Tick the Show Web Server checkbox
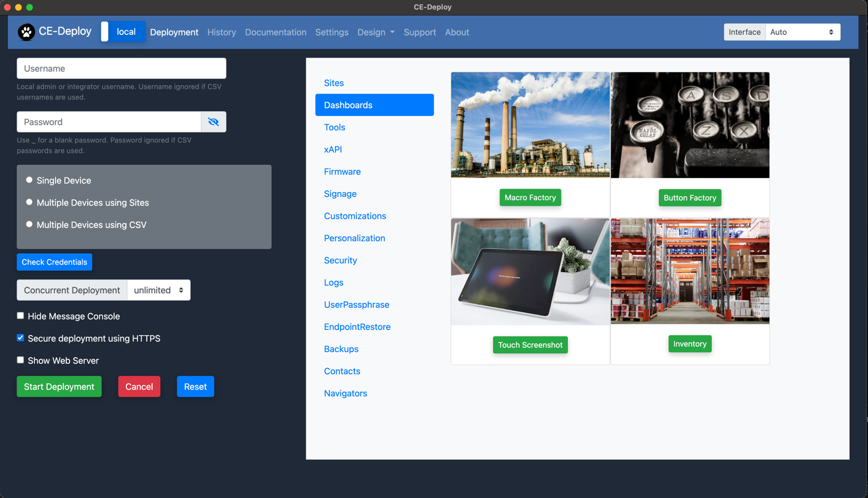This screenshot has height=498, width=868. point(21,360)
